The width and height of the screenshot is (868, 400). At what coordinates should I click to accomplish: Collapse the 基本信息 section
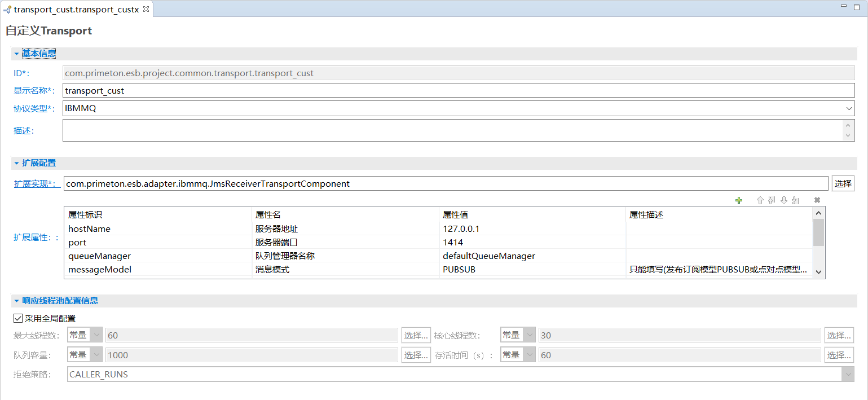click(17, 54)
